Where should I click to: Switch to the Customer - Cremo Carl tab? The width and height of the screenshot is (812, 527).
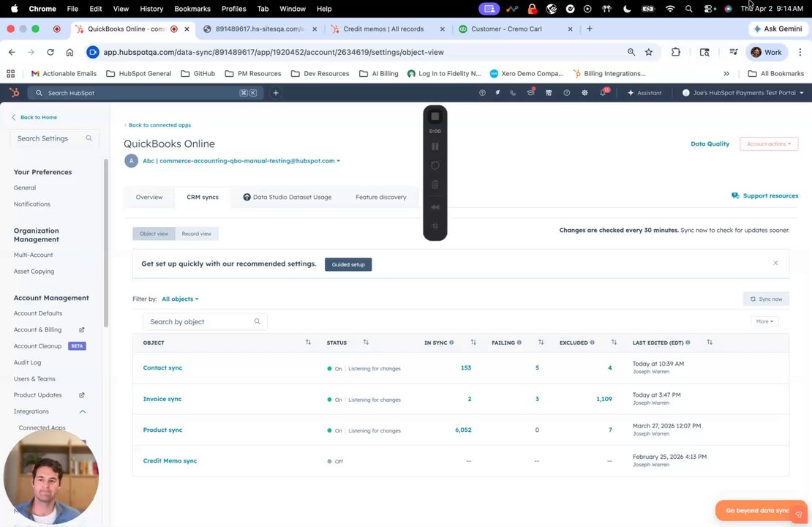[506, 29]
